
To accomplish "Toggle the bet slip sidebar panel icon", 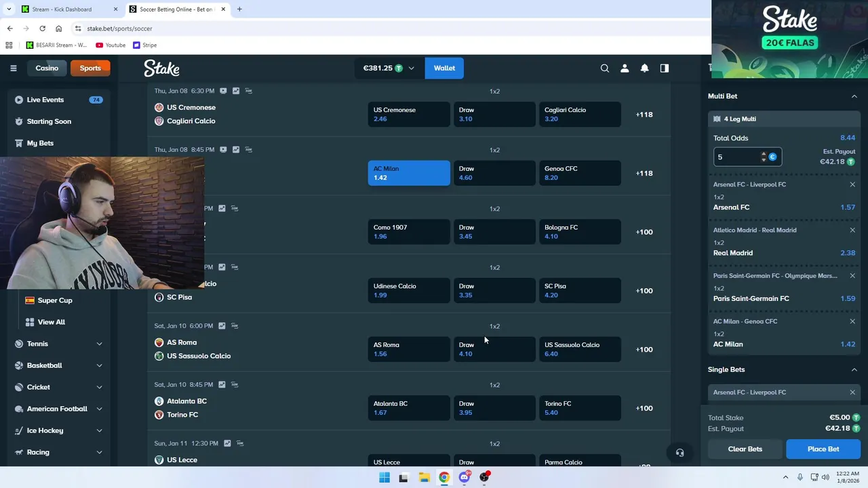I will point(665,68).
